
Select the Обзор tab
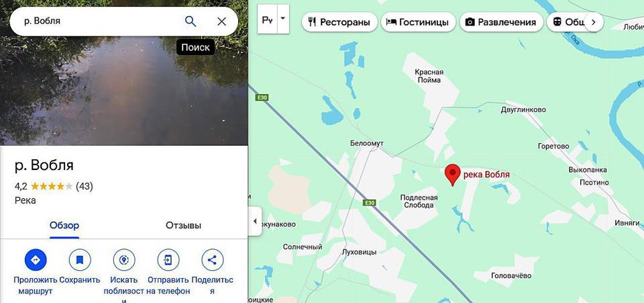tap(64, 225)
